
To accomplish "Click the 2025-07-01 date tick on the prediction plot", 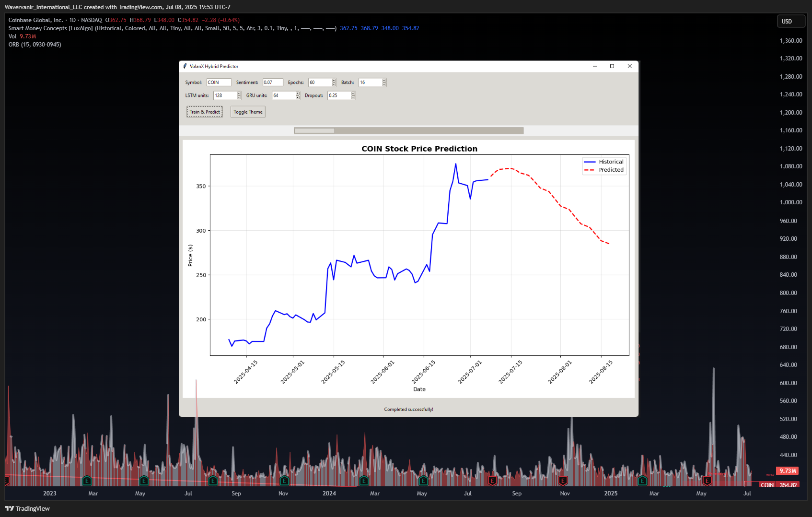I will click(470, 372).
